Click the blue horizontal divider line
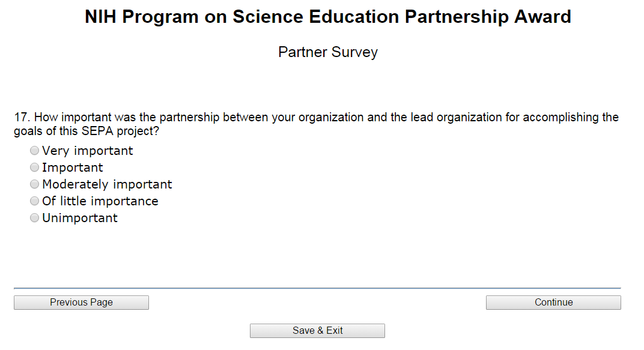The image size is (644, 350). 317,288
